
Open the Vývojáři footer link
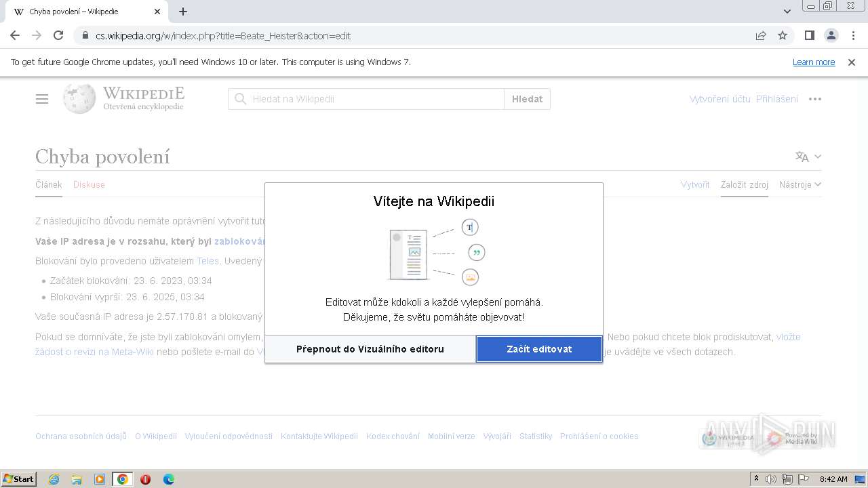497,436
